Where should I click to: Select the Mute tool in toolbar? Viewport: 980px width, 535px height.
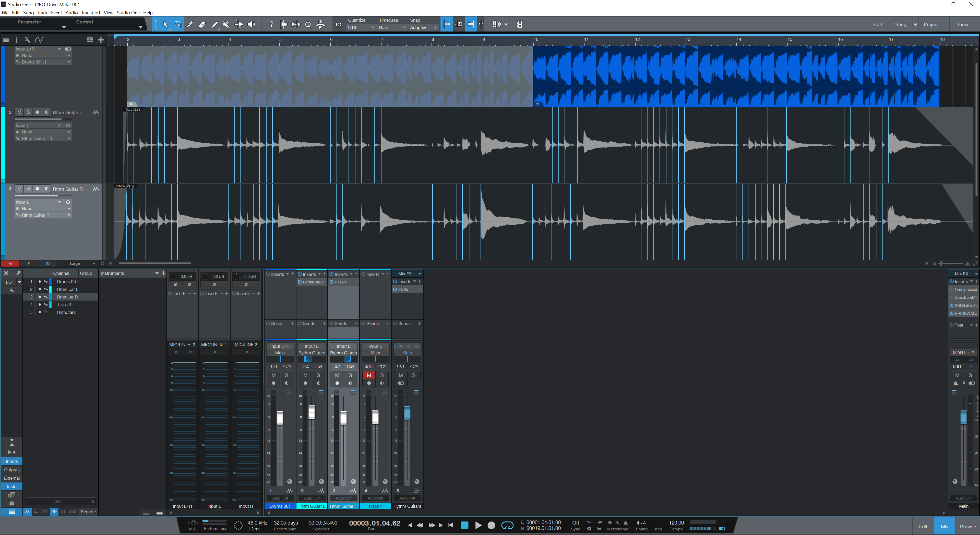pyautogui.click(x=226, y=24)
